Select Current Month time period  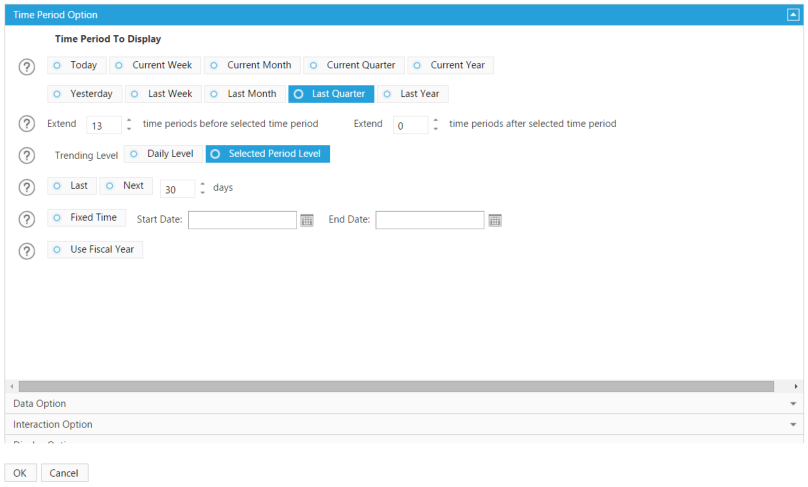[x=252, y=65]
